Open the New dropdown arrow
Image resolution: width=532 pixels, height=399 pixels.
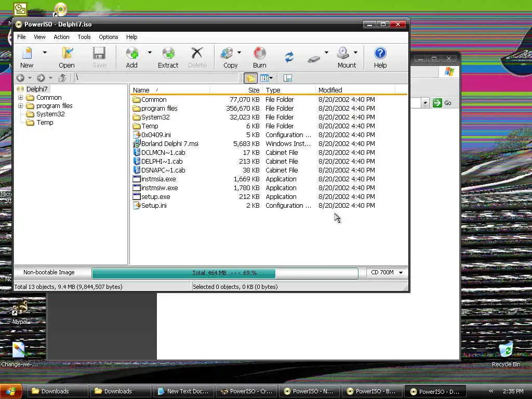(45, 52)
